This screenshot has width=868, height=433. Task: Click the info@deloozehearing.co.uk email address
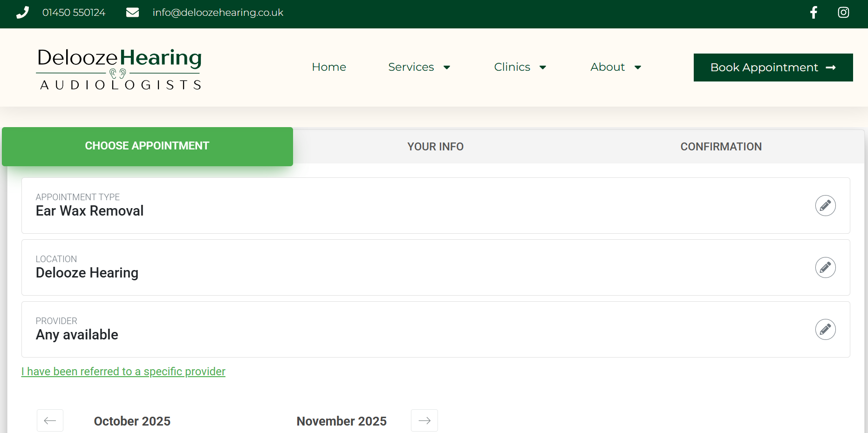click(x=218, y=13)
